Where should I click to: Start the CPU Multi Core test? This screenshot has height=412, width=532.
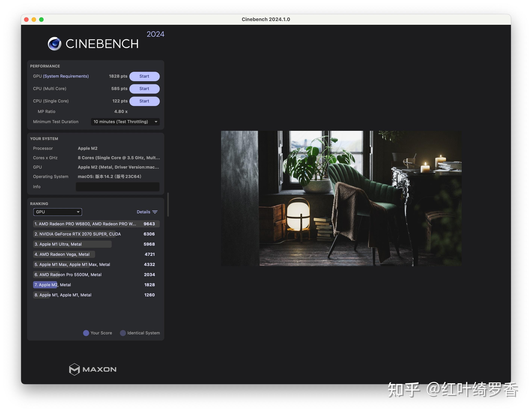144,89
